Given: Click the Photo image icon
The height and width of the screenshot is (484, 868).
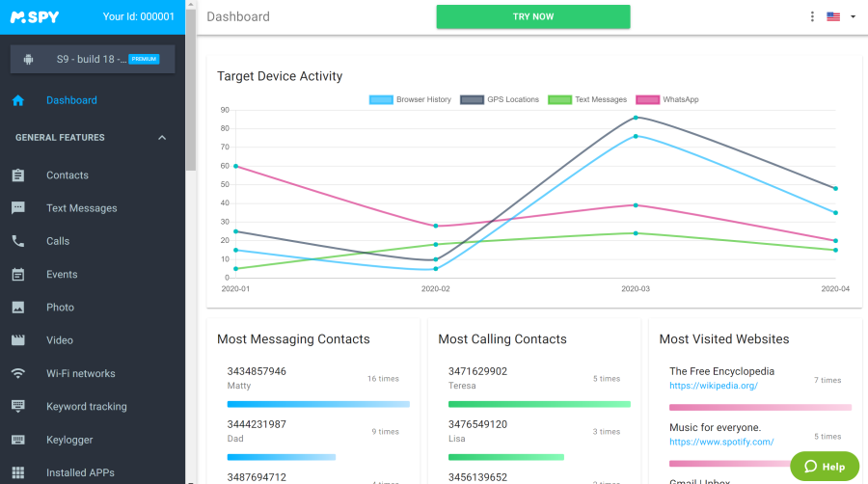Looking at the screenshot, I should point(17,308).
